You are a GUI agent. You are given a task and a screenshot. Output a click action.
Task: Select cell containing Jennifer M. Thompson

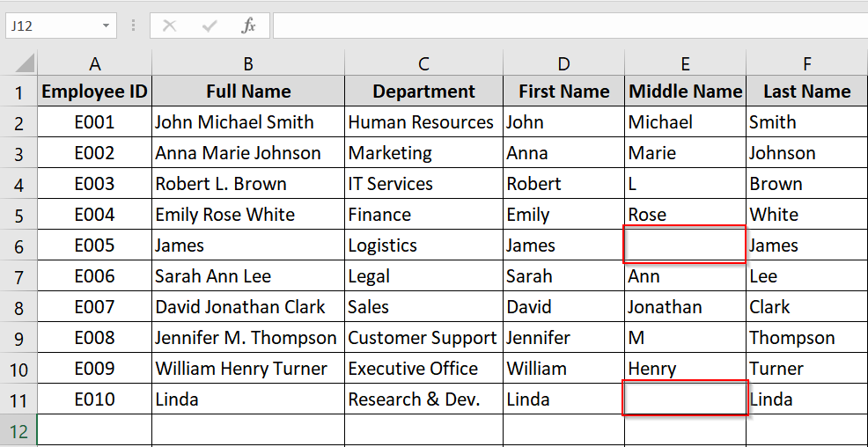248,338
